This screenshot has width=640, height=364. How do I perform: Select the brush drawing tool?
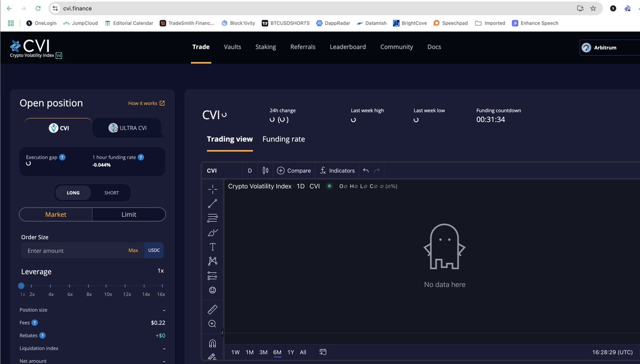click(212, 232)
